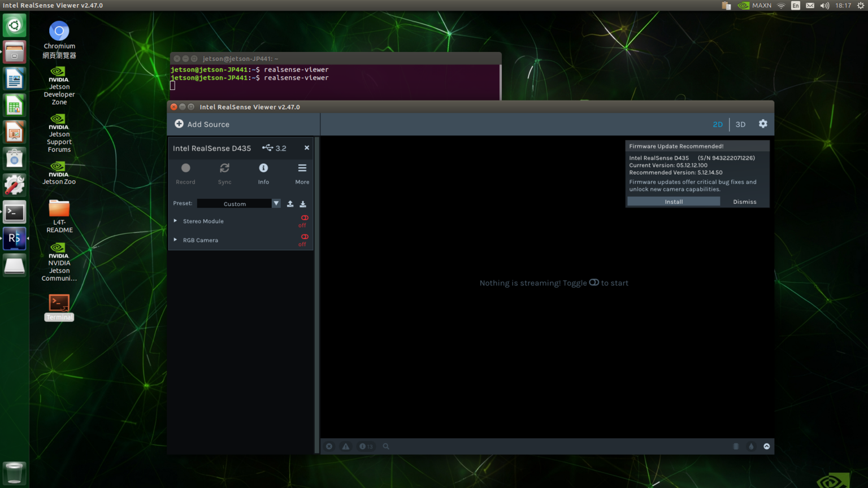Install the recommended firmware update
Screen dimensions: 868x488
click(674, 202)
